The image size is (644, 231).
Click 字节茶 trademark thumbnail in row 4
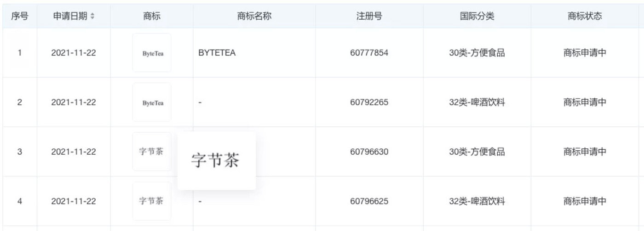click(x=152, y=201)
